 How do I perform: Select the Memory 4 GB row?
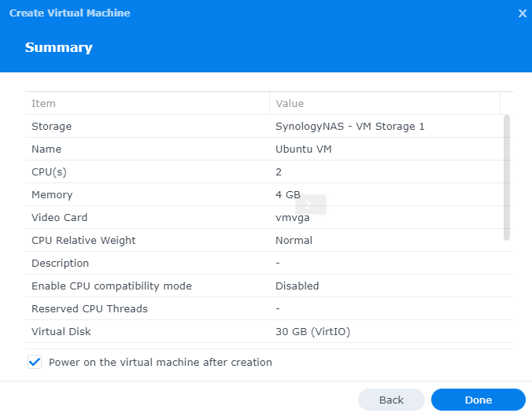268,194
